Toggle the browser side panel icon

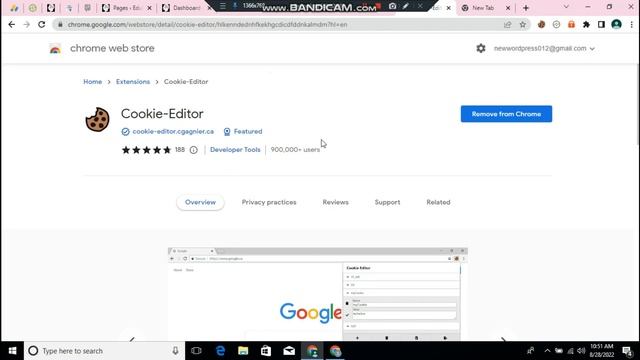pyautogui.click(x=601, y=24)
